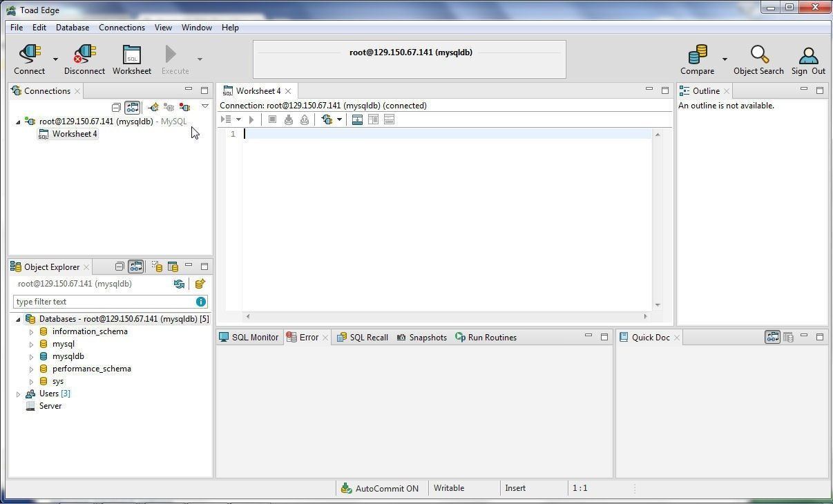This screenshot has height=504, width=833.
Task: Click new connection icon in Connections panel
Action: coord(153,107)
